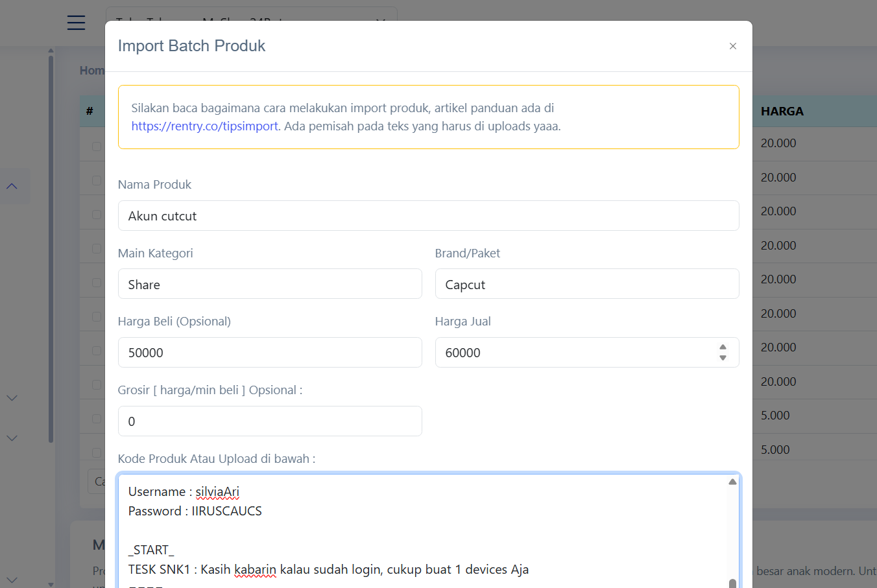Click the Home breadcrumb link
The image size is (877, 588).
pyautogui.click(x=93, y=70)
